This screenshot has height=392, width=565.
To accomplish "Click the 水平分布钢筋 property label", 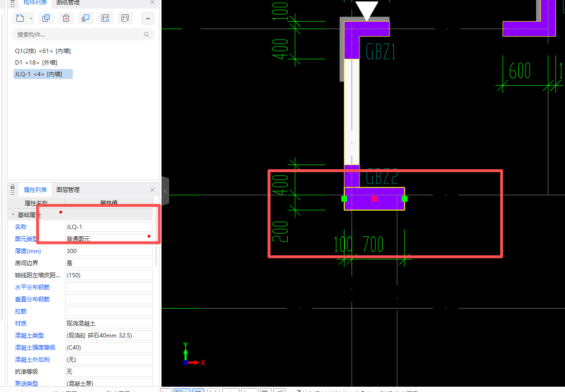I will point(32,287).
